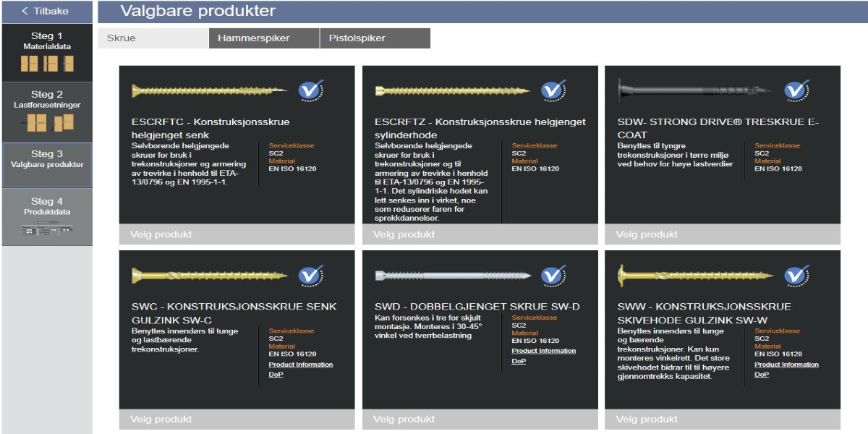Image resolution: width=868 pixels, height=434 pixels.
Task: Click the SDW description 'Benyttes til tyngre trekonstruksjoner'
Action: click(x=676, y=155)
